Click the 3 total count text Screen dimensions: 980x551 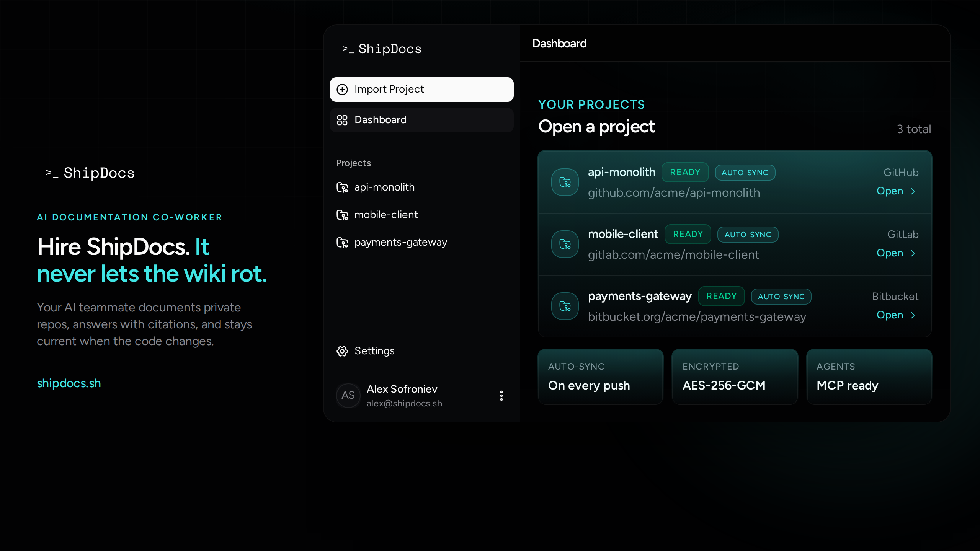(x=914, y=129)
